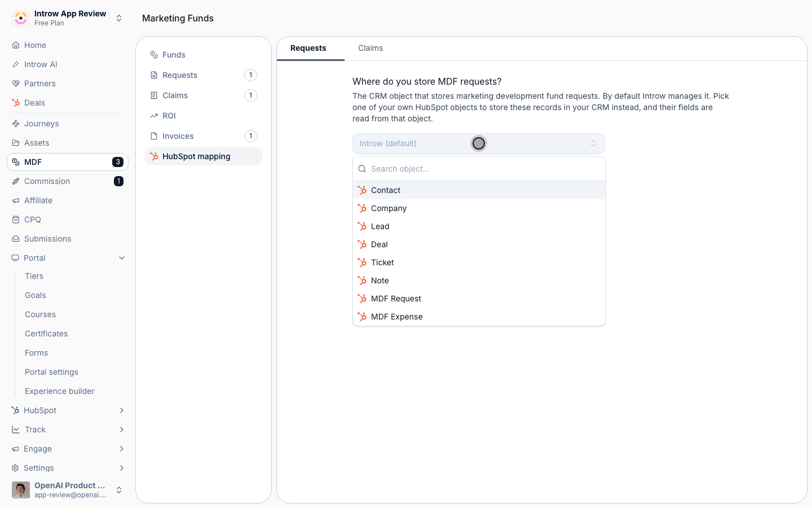Open Affiliate megaphone item

[68, 200]
